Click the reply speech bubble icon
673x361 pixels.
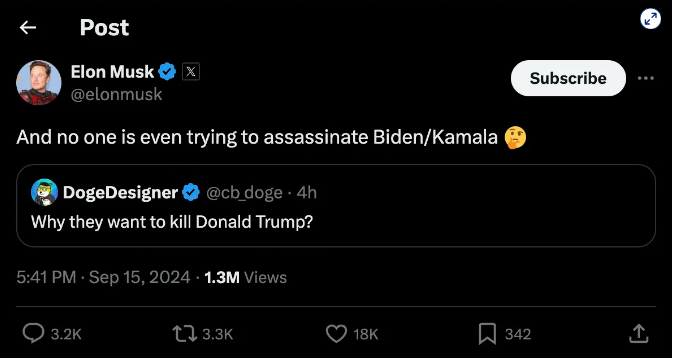point(33,334)
